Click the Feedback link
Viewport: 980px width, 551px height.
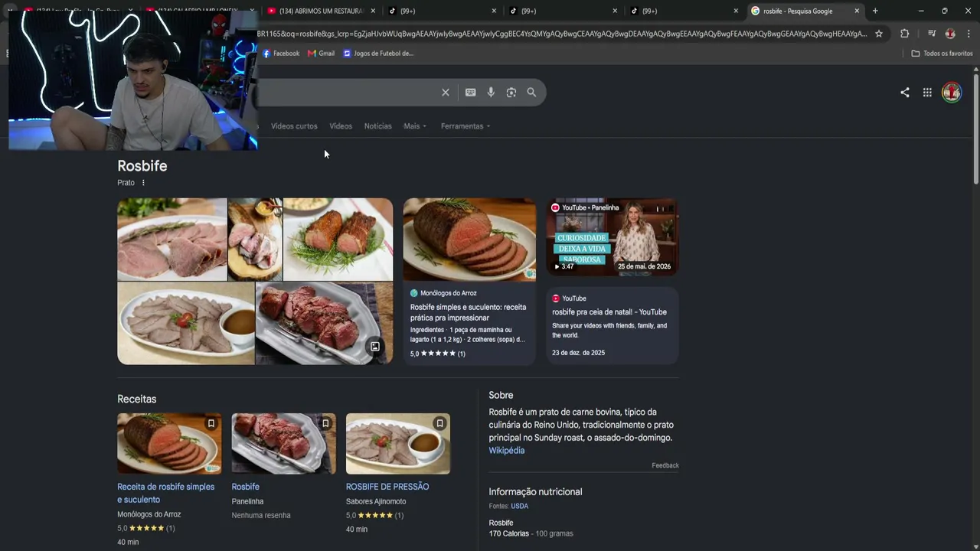tap(665, 465)
